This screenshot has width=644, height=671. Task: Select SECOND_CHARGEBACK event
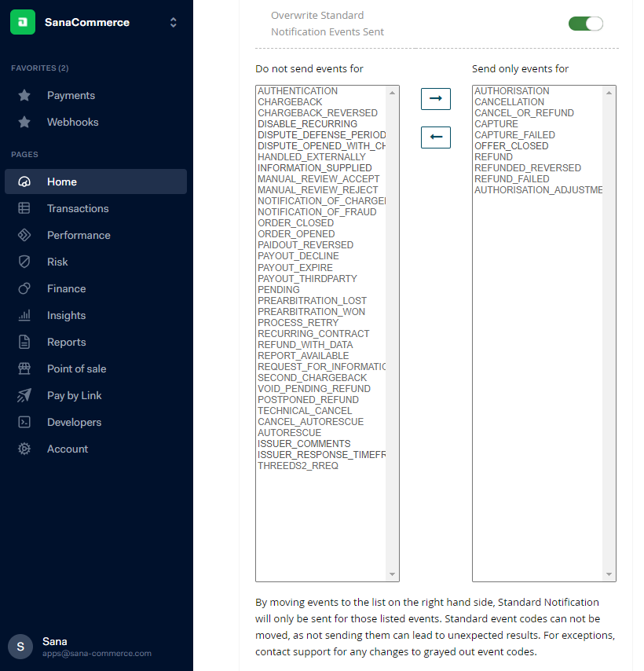tap(312, 378)
